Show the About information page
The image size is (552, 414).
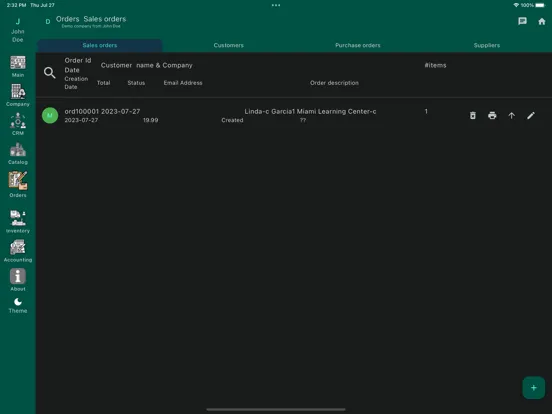[x=18, y=280]
